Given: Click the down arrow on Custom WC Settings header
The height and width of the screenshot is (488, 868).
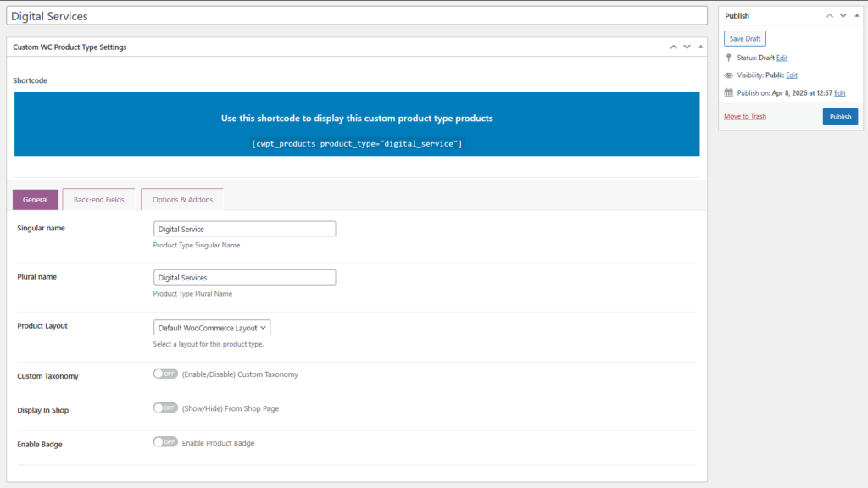Looking at the screenshot, I should pyautogui.click(x=687, y=47).
